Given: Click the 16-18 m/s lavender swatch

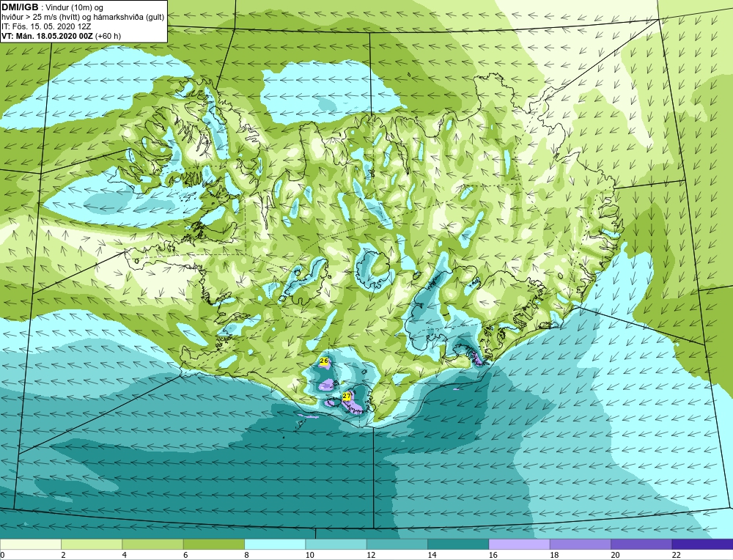Looking at the screenshot, I should (x=520, y=545).
